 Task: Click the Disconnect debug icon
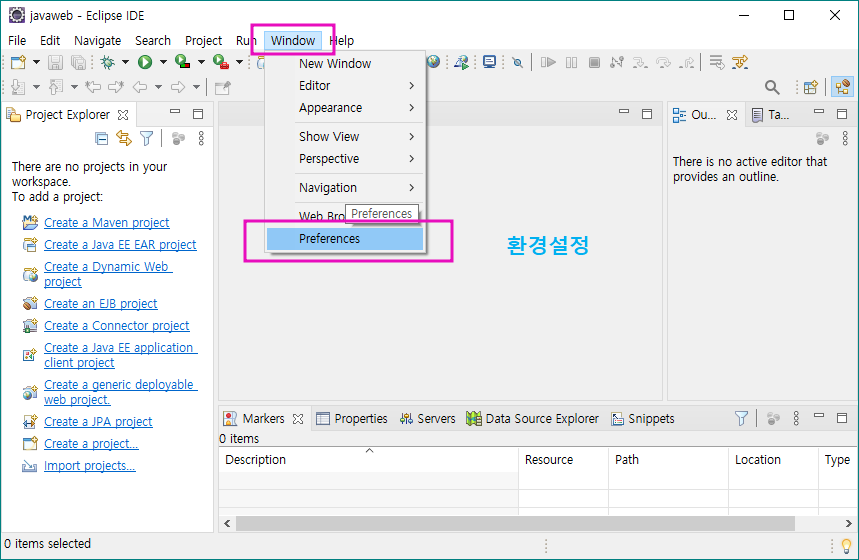pos(617,62)
